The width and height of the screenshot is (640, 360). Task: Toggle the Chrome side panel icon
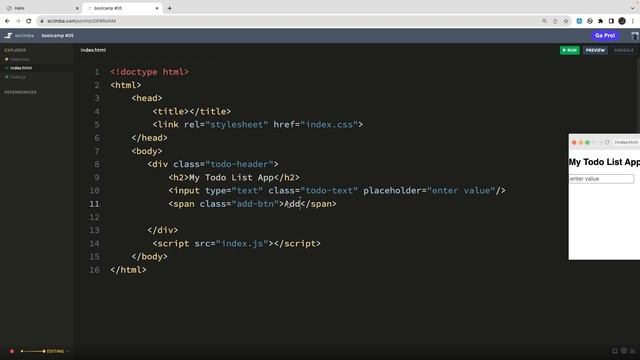[x=611, y=21]
